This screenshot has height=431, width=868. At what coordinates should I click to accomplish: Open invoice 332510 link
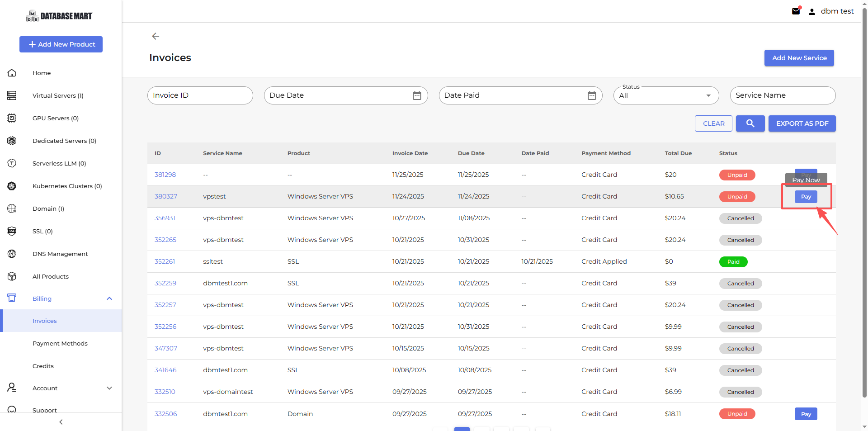pyautogui.click(x=165, y=392)
